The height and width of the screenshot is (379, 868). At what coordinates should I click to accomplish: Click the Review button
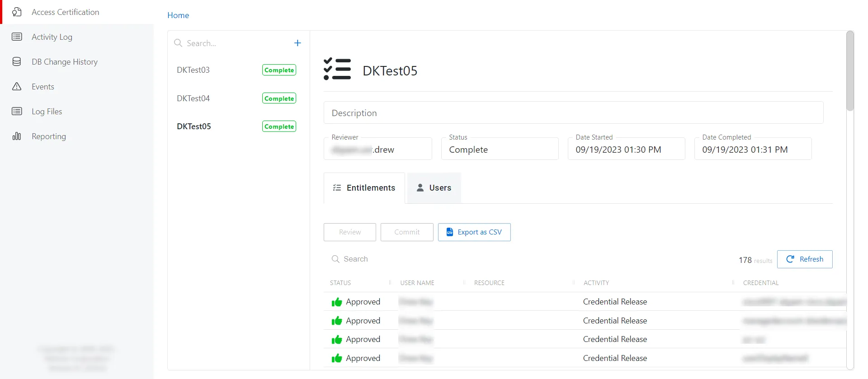point(350,232)
